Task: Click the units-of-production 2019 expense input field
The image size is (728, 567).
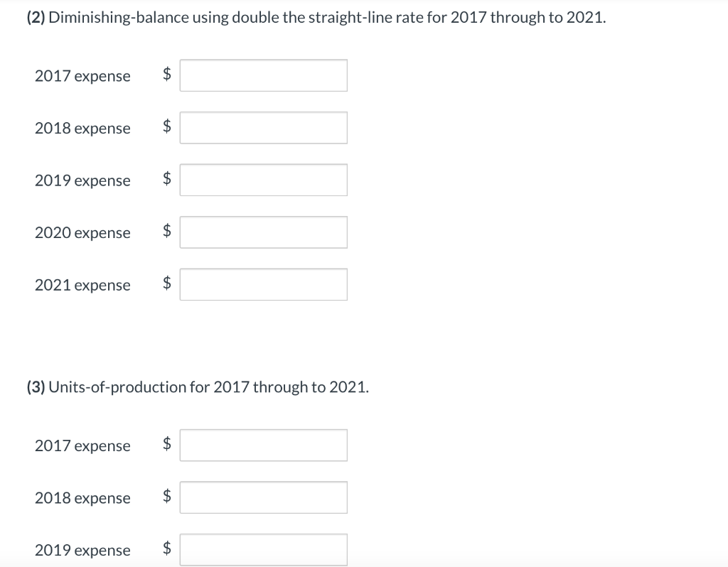Action: [x=263, y=550]
